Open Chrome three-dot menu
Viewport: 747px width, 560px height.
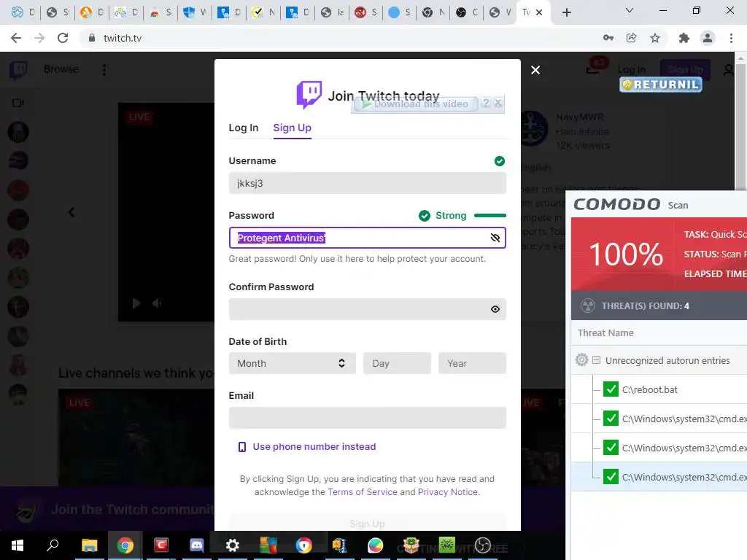[x=731, y=38]
